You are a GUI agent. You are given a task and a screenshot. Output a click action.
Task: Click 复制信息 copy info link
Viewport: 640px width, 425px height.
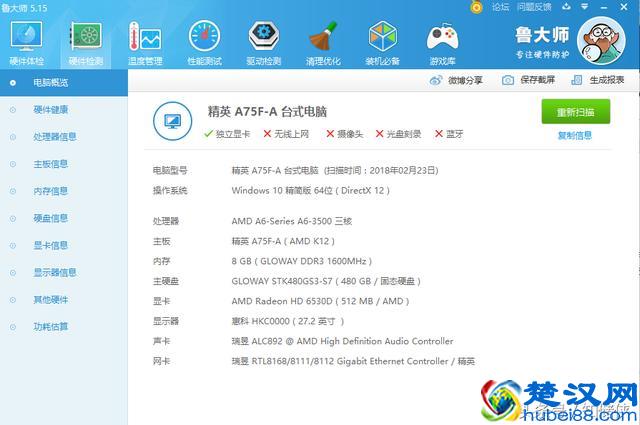point(575,136)
